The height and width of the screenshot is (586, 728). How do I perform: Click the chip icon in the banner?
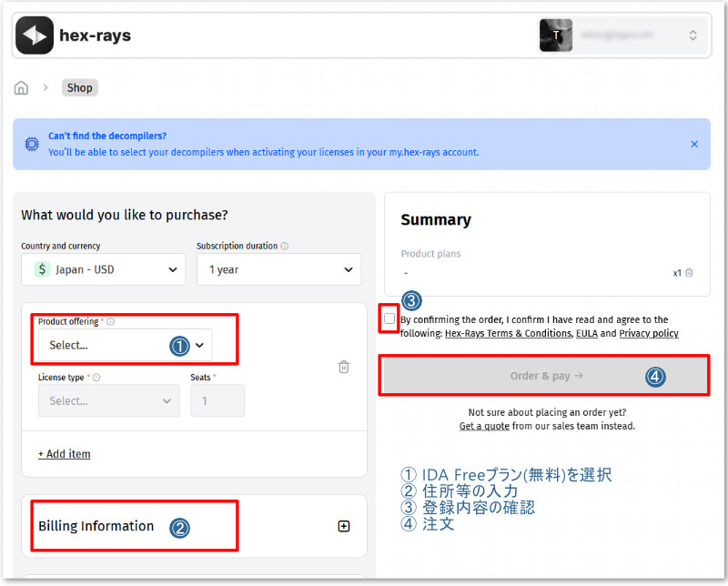(32, 144)
